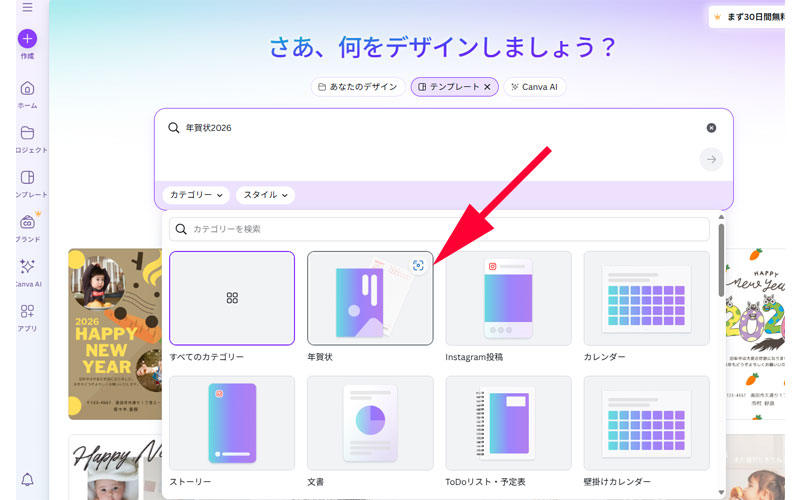Screen dimensions: 800x500
Task: Click the category list scrollbar
Action: point(721,260)
